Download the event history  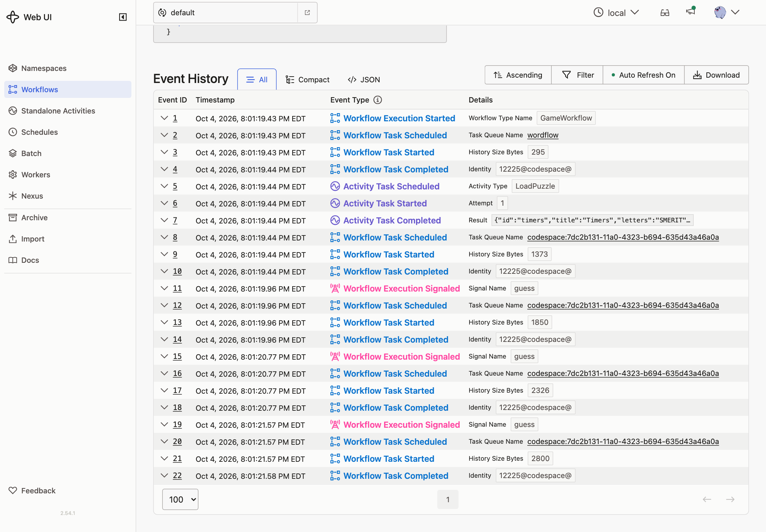[x=716, y=75]
